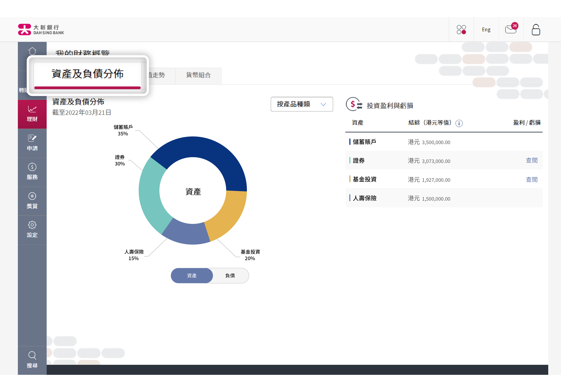Click the 截至2022年03月21日 date text

(x=82, y=112)
